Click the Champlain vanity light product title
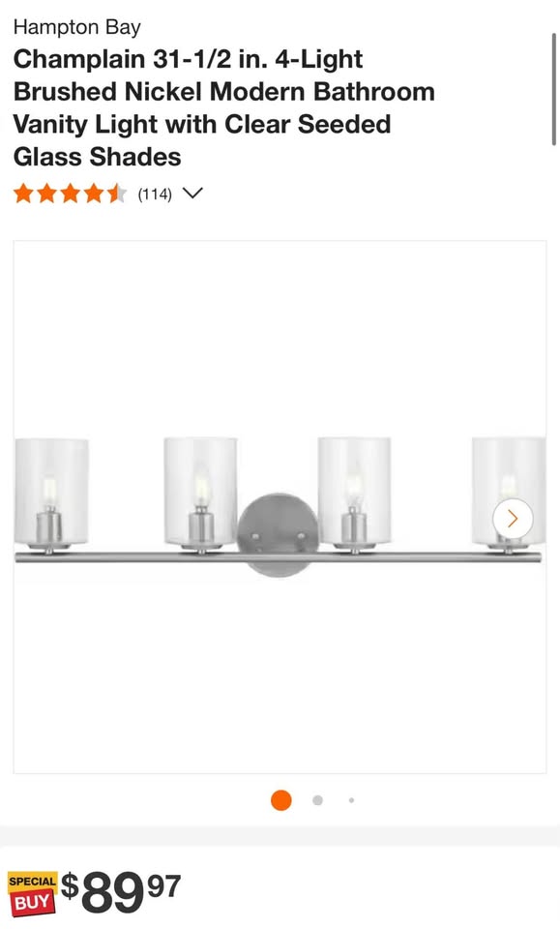This screenshot has width=560, height=929. pyautogui.click(x=223, y=107)
